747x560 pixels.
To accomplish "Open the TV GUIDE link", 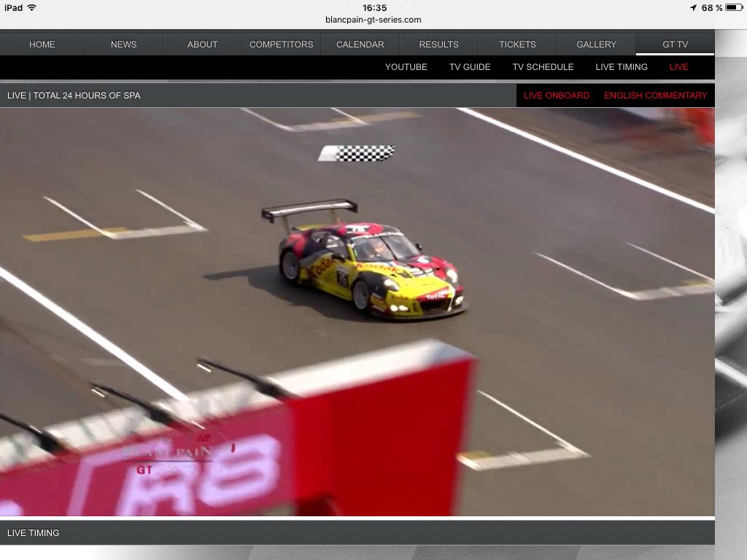I will tap(470, 67).
